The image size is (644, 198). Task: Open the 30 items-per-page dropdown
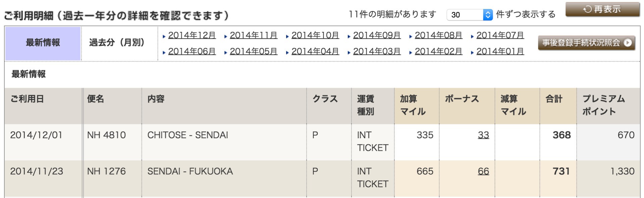pyautogui.click(x=470, y=15)
